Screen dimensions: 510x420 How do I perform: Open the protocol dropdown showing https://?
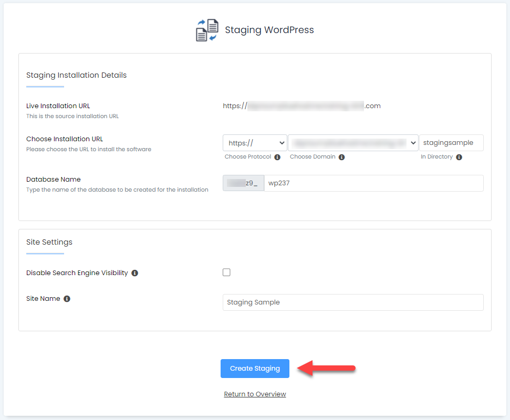254,142
